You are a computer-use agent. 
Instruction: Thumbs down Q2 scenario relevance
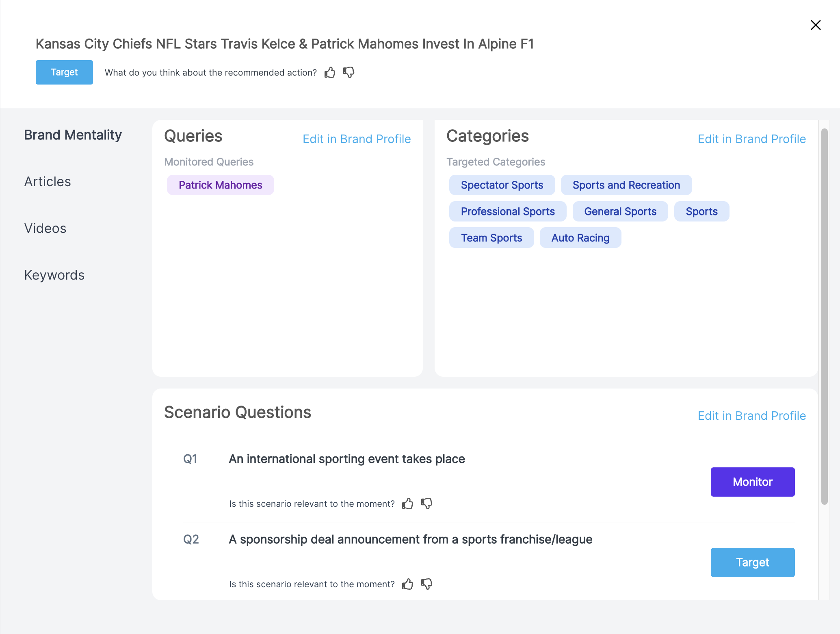426,584
